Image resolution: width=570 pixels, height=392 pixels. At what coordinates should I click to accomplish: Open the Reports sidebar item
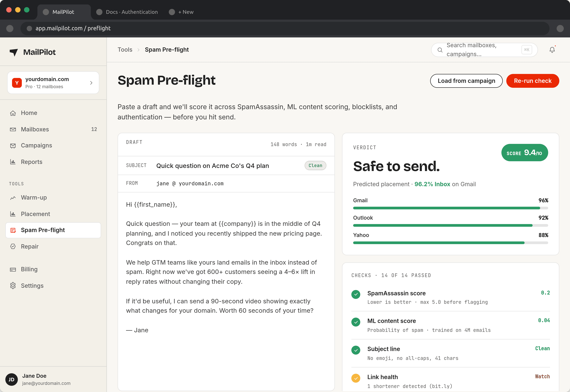click(x=53, y=162)
